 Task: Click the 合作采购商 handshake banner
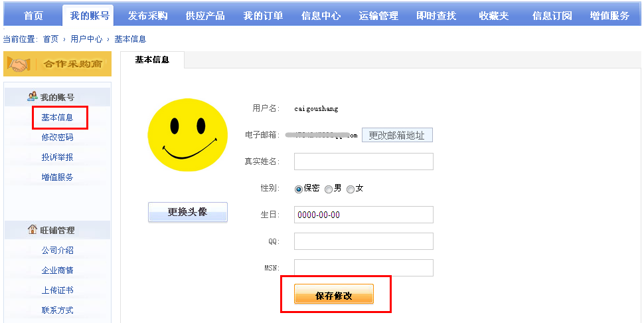(58, 64)
